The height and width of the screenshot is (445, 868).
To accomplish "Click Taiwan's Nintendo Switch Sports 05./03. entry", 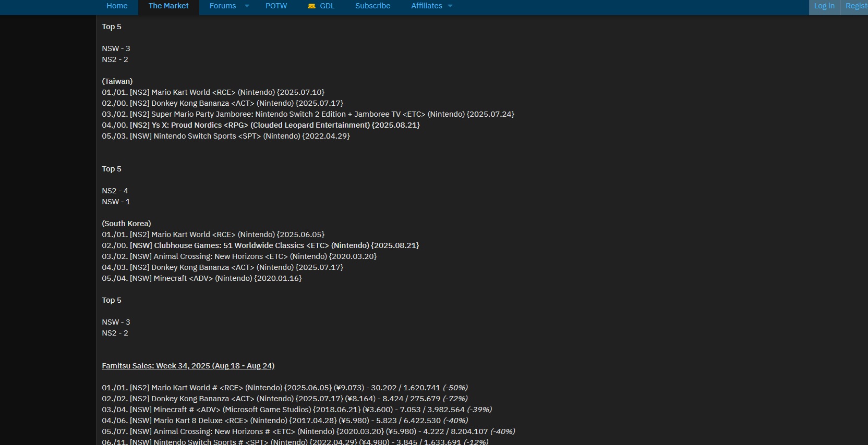I will click(226, 136).
